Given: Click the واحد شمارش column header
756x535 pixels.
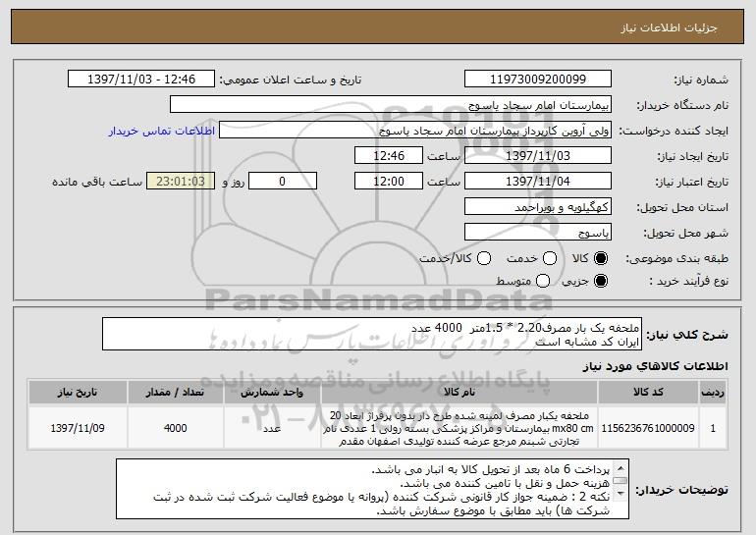Looking at the screenshot, I should (272, 393).
